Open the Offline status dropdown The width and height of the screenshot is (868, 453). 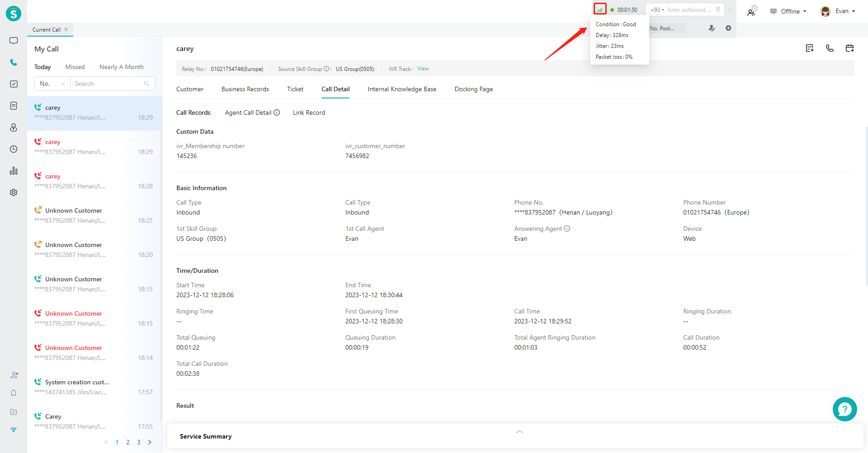(x=789, y=11)
